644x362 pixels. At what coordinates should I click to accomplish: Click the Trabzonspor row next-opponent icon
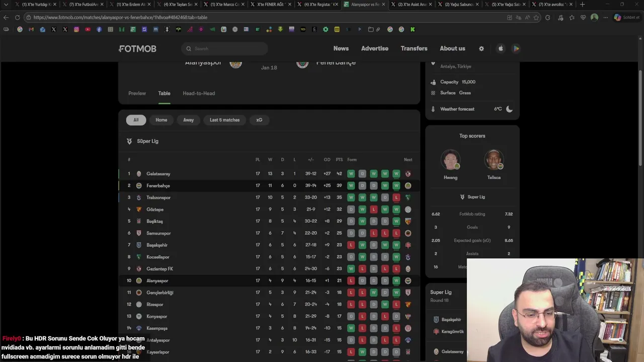[408, 198]
